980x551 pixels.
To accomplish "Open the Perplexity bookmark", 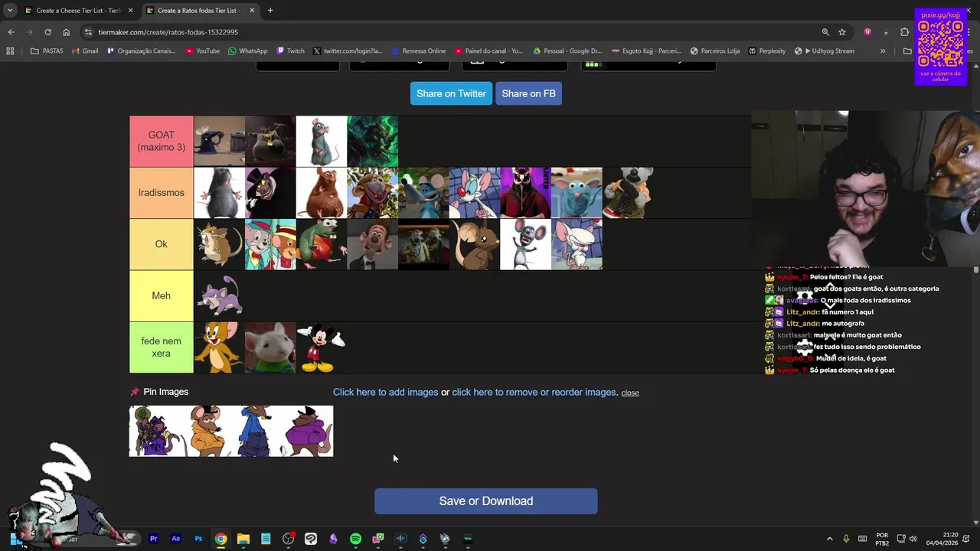I will tap(767, 51).
